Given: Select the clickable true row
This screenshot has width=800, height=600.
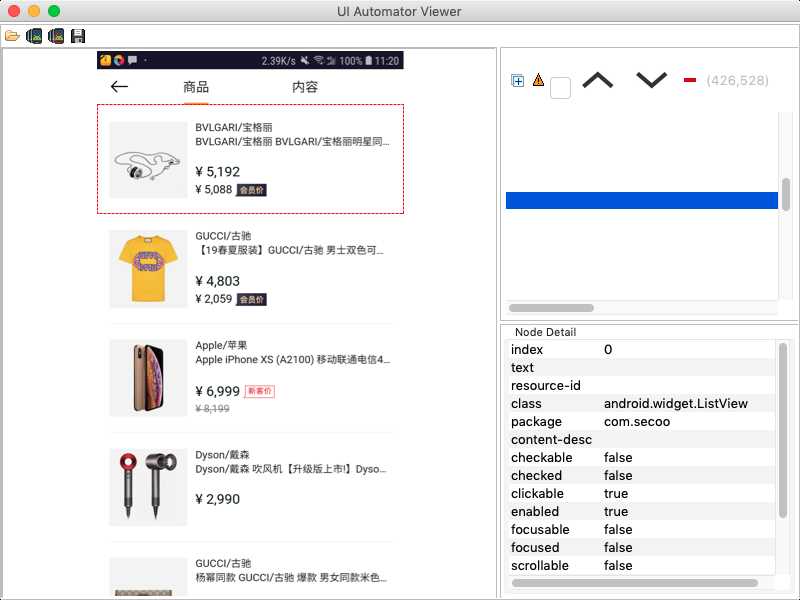Looking at the screenshot, I should pyautogui.click(x=641, y=494).
